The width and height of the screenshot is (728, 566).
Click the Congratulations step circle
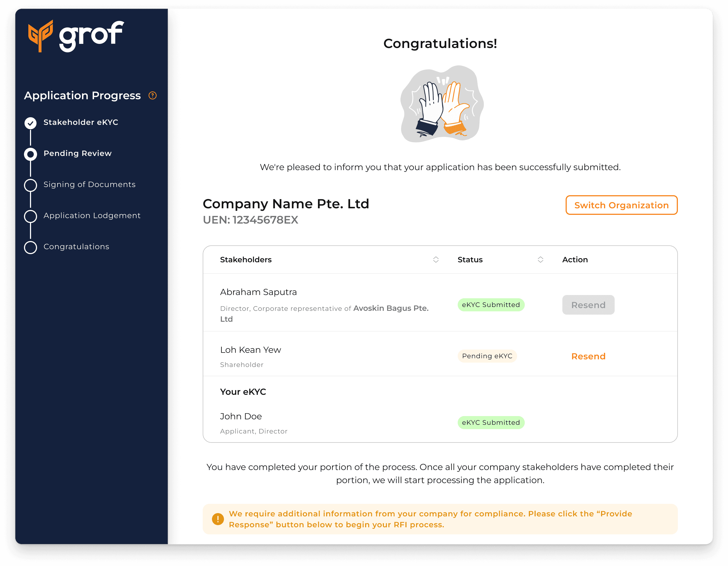tap(30, 247)
